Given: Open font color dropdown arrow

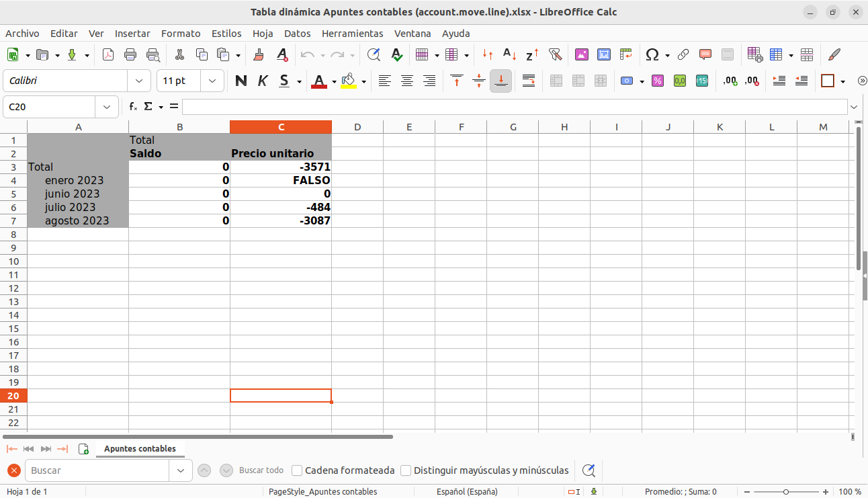Looking at the screenshot, I should (334, 81).
